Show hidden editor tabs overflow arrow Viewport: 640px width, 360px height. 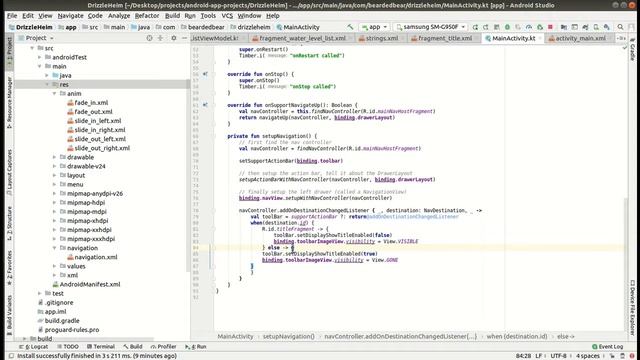coord(621,38)
